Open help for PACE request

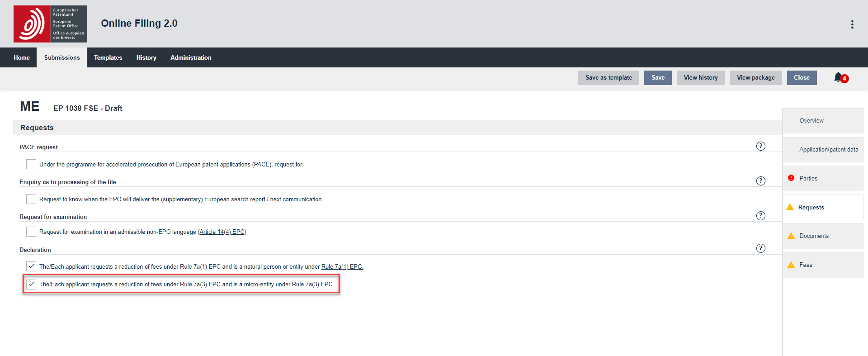pos(761,146)
